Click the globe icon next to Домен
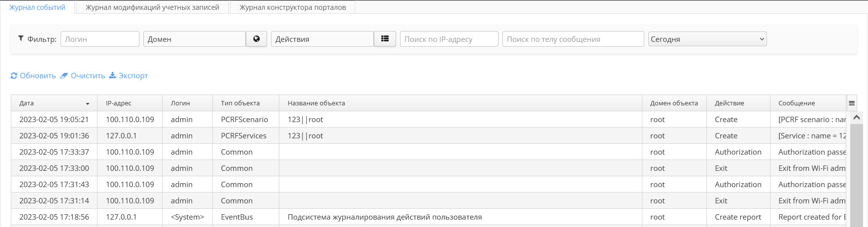868x227 pixels. click(x=256, y=39)
